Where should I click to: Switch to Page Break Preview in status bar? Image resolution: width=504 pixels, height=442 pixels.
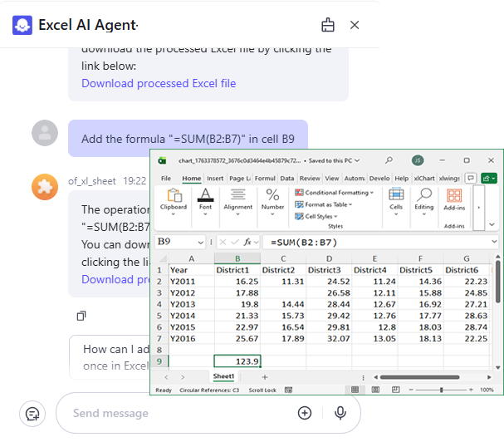395,390
